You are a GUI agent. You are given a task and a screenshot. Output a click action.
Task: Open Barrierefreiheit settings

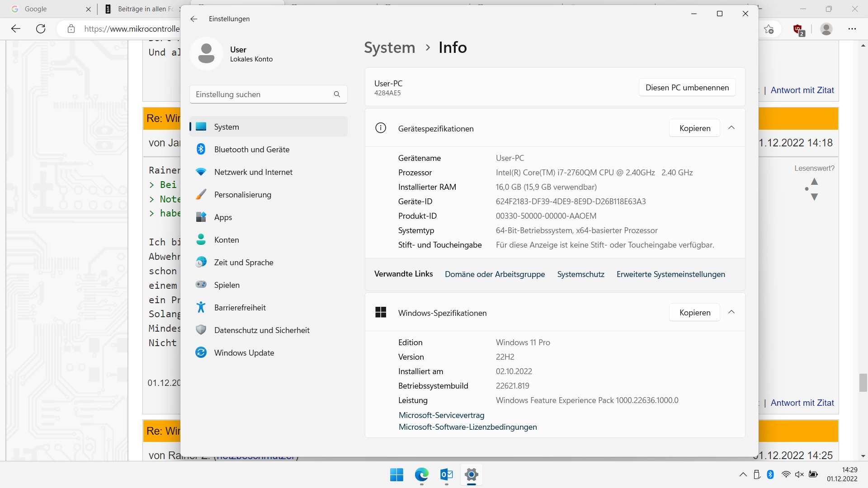pos(240,308)
